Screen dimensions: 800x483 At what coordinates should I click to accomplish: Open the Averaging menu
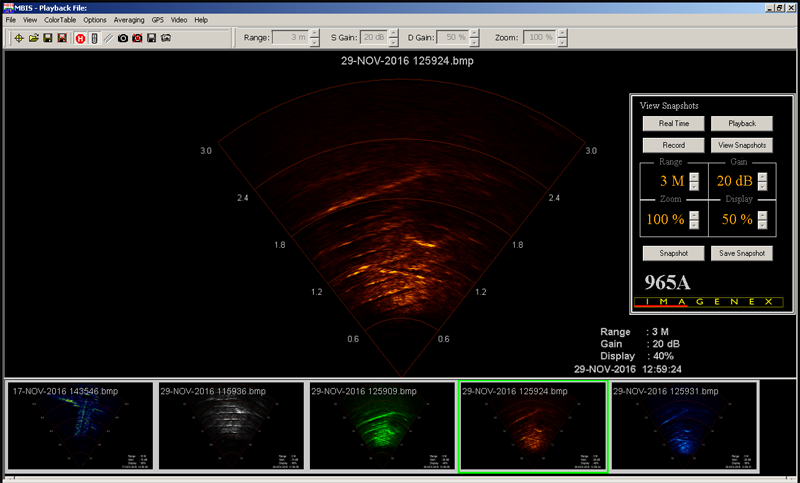pyautogui.click(x=128, y=20)
